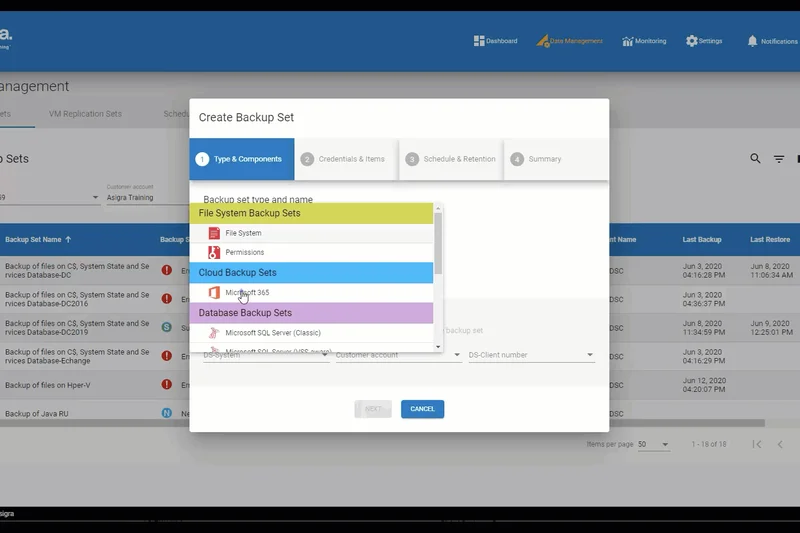Sort by Backup Set Name column header
This screenshot has height=533, width=800.
(x=38, y=240)
